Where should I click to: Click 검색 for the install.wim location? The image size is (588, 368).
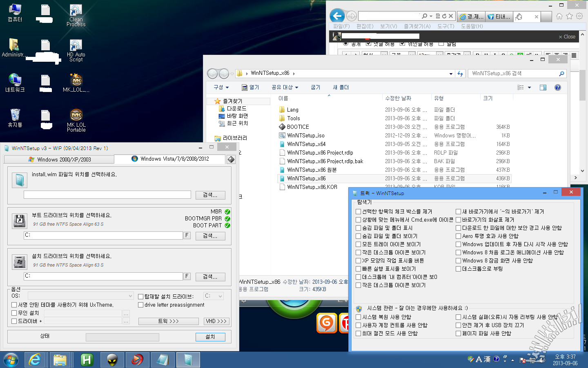(x=210, y=195)
